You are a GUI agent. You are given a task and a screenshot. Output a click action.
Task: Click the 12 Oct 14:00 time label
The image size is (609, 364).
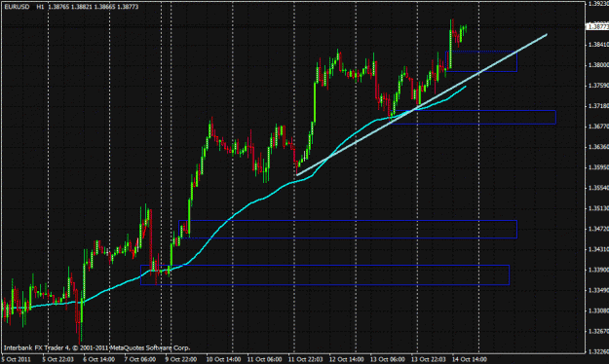point(347,359)
